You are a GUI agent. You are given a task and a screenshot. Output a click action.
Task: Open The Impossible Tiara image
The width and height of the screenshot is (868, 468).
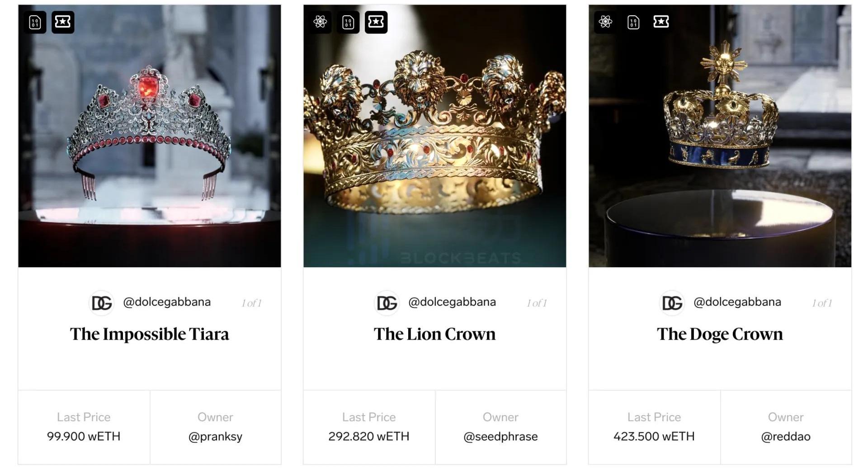149,145
